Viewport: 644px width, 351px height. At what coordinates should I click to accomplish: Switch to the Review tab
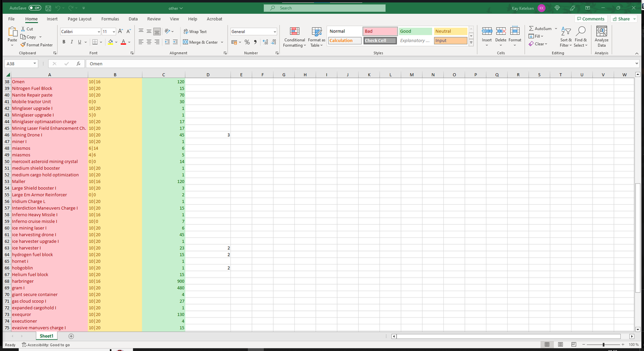pos(153,19)
